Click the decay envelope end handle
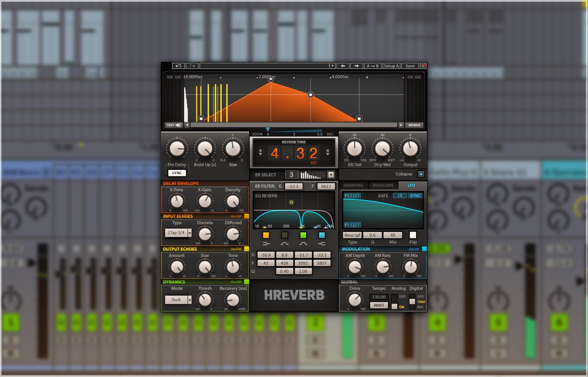 pos(359,119)
